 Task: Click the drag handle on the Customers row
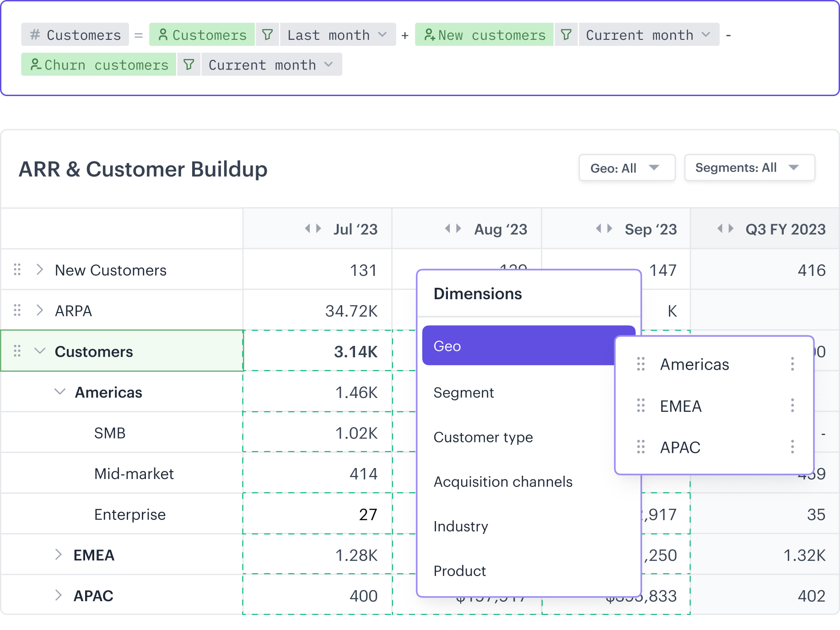pyautogui.click(x=17, y=351)
